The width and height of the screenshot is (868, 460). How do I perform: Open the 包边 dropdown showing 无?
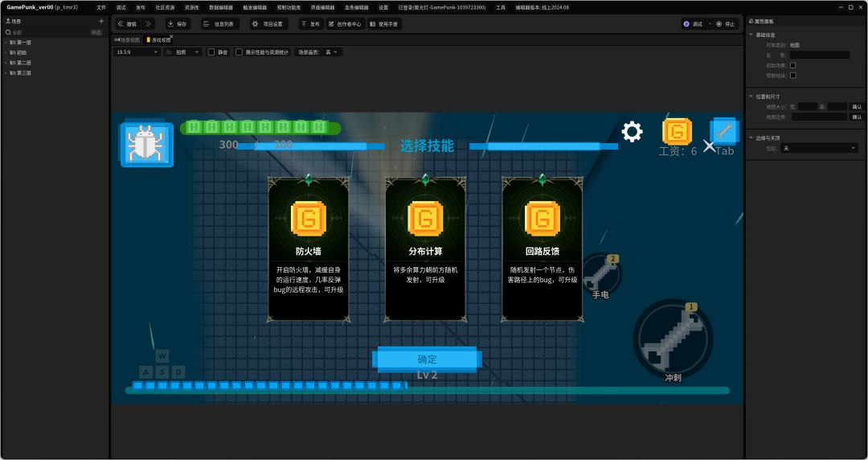(819, 148)
